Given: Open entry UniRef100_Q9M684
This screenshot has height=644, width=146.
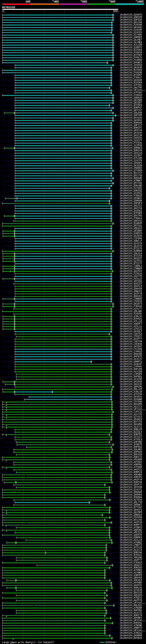Looking at the screenshot, I should (131, 201).
